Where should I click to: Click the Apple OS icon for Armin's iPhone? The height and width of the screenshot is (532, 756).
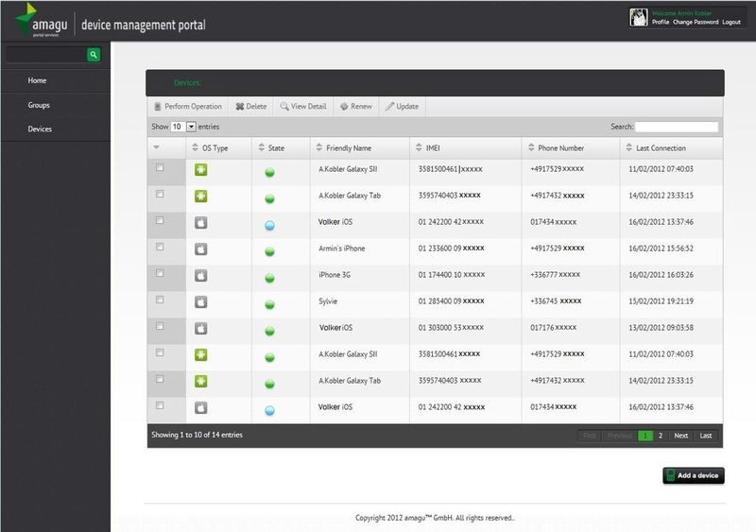[201, 249]
